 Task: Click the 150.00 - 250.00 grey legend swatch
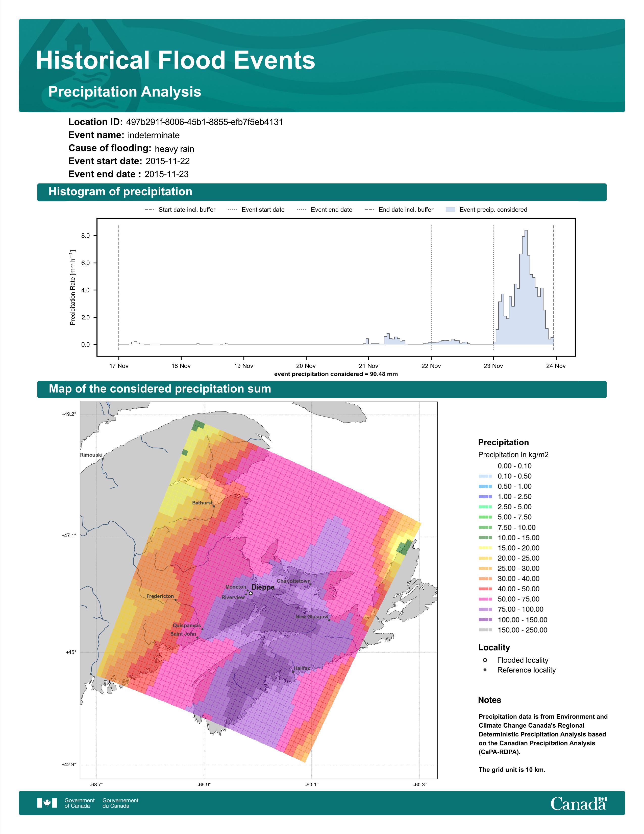485,630
